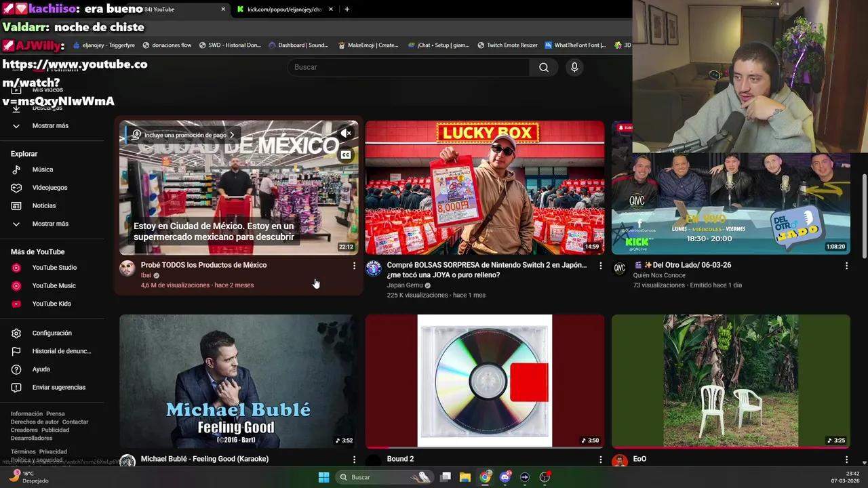The height and width of the screenshot is (488, 868).
Task: Open options menu for Michael Bublé video
Action: coord(354,460)
